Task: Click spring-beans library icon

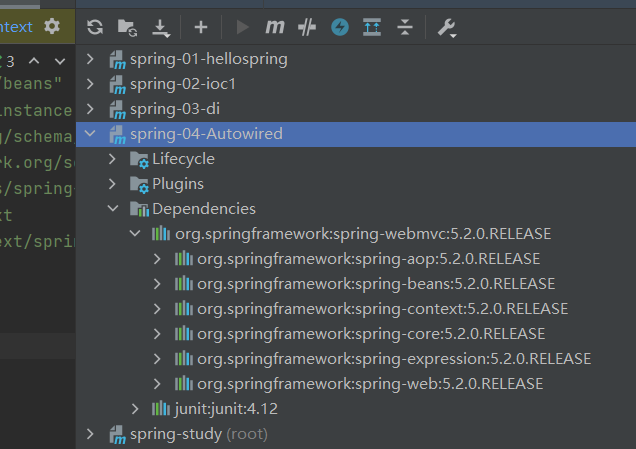Action: 184,284
